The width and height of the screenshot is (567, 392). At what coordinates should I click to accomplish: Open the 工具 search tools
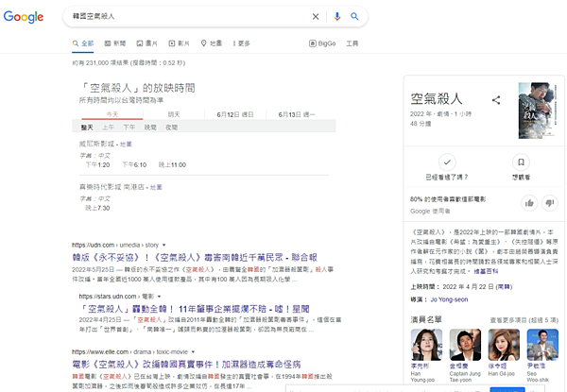(x=352, y=43)
